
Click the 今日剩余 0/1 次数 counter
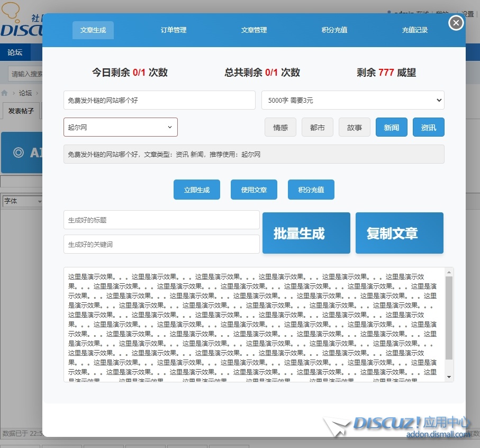coord(130,72)
